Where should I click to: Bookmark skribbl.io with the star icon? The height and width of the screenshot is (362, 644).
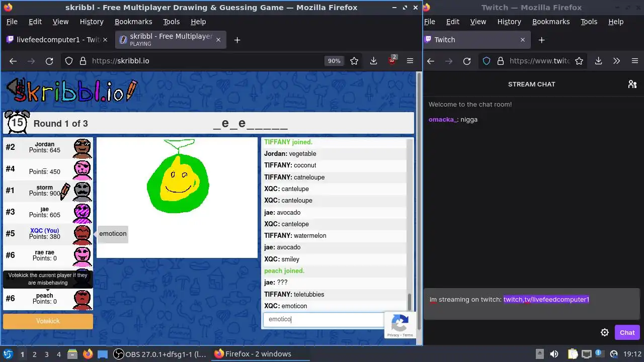[354, 61]
